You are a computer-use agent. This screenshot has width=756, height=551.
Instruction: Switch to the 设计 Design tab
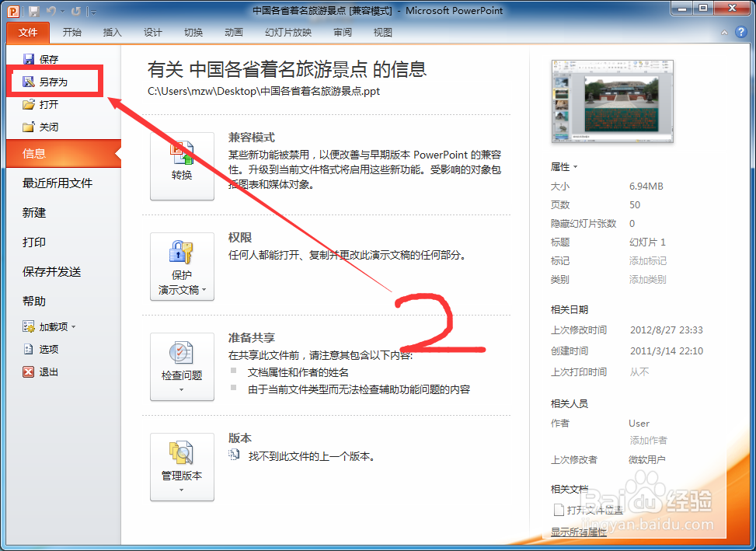[x=153, y=33]
